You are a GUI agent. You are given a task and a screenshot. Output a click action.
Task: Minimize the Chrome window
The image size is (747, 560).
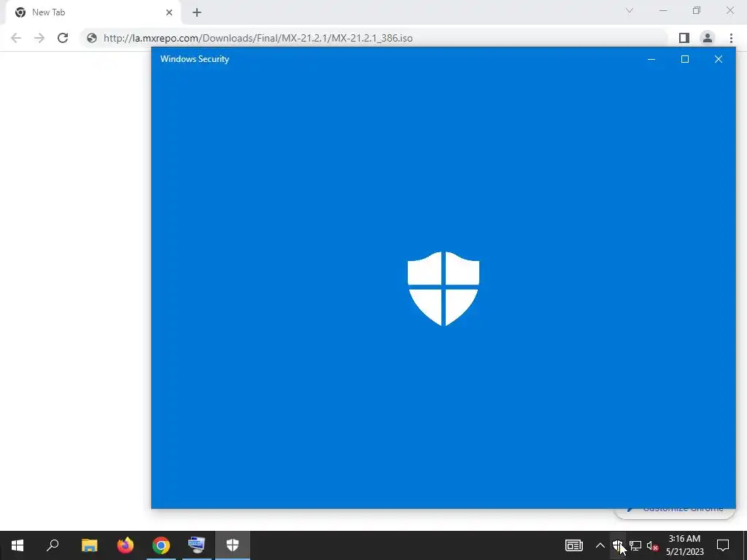point(663,10)
